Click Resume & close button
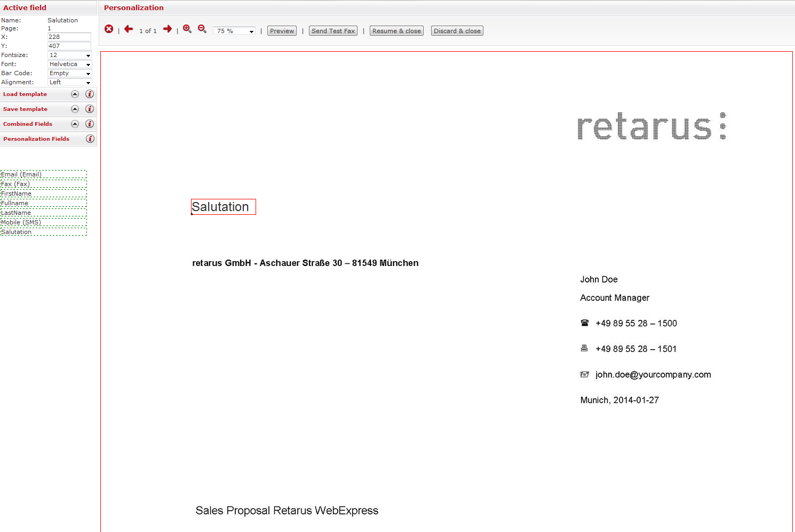The width and height of the screenshot is (795, 532). (396, 31)
